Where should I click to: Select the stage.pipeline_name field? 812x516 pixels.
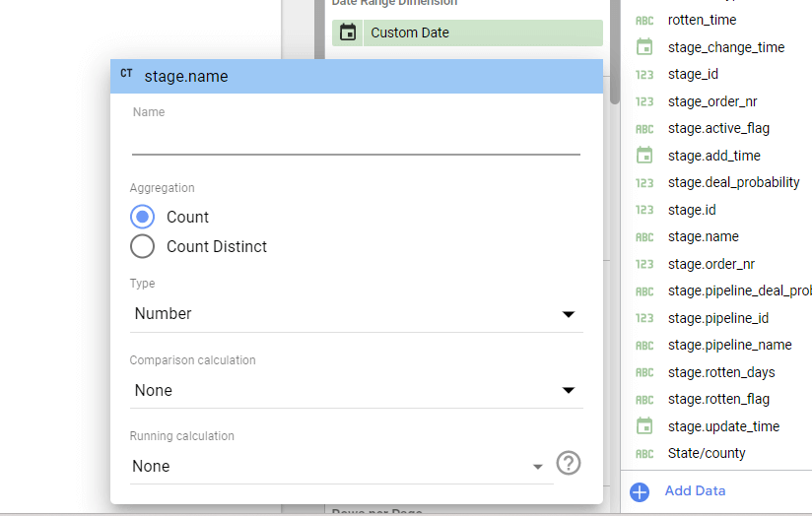[x=729, y=345]
